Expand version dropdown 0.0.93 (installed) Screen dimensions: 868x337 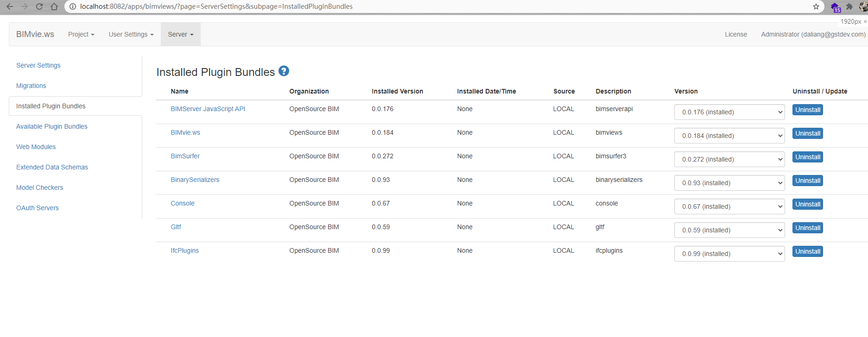tap(729, 183)
